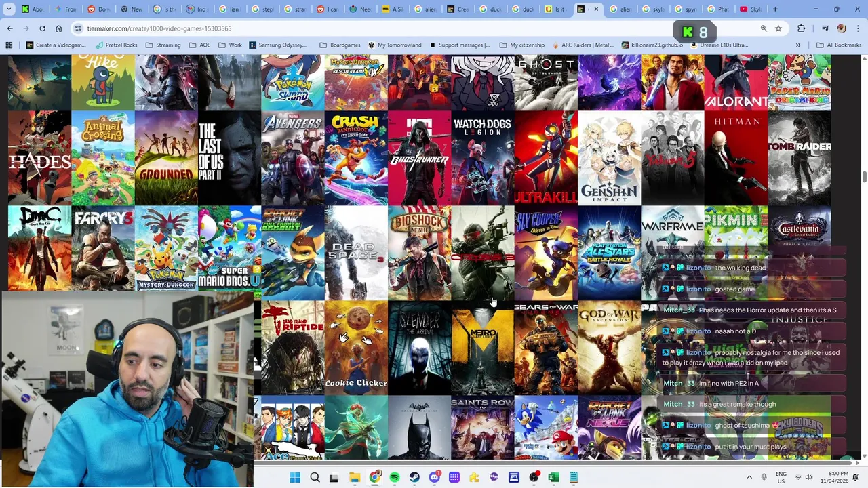Open the My Tomorrowland bookmark
Viewport: 868px width, 488px height.
(395, 45)
